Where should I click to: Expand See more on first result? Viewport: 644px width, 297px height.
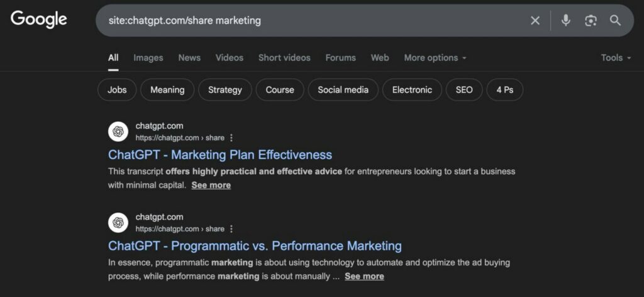[x=211, y=185]
